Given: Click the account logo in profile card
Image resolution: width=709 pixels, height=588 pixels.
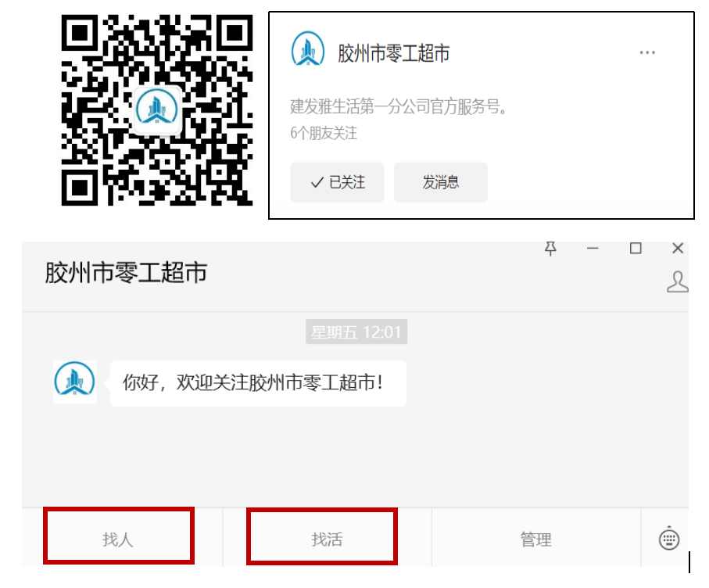Looking at the screenshot, I should pos(308,48).
